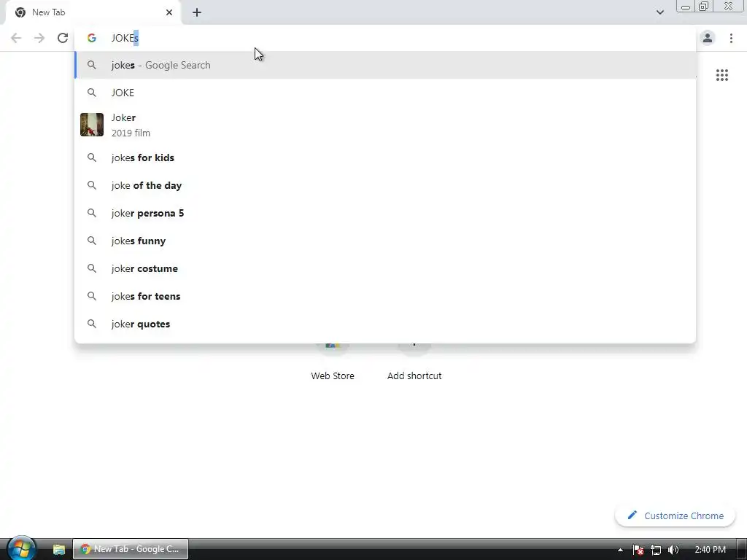Choose 'jokes - Google Search' suggestion
Image resolution: width=747 pixels, height=560 pixels.
click(x=385, y=65)
